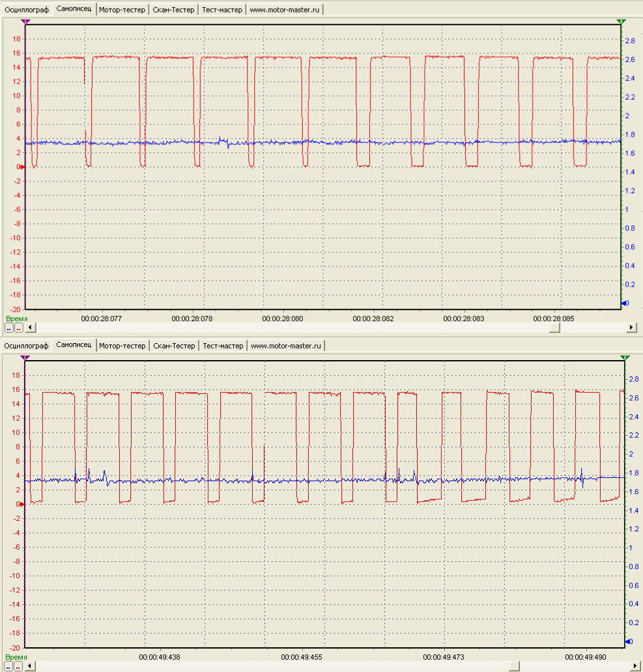This screenshot has width=643, height=672.
Task: Click red zero-level arrow on upper chart
Action: pos(21,167)
